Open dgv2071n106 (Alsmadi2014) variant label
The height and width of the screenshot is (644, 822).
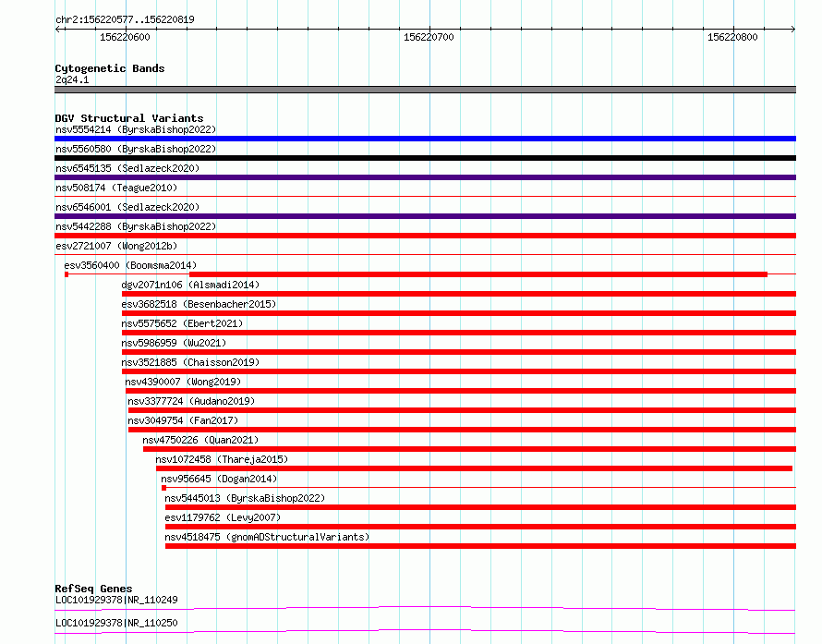190,285
